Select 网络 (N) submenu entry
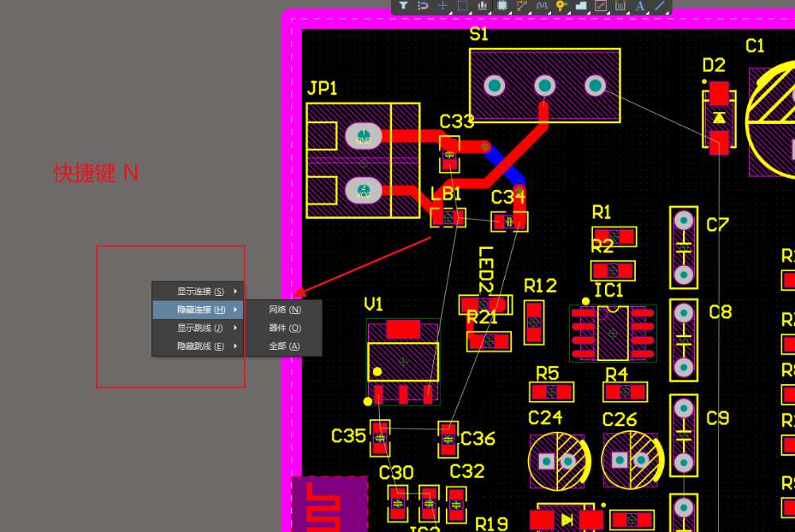The image size is (795, 532). (285, 309)
